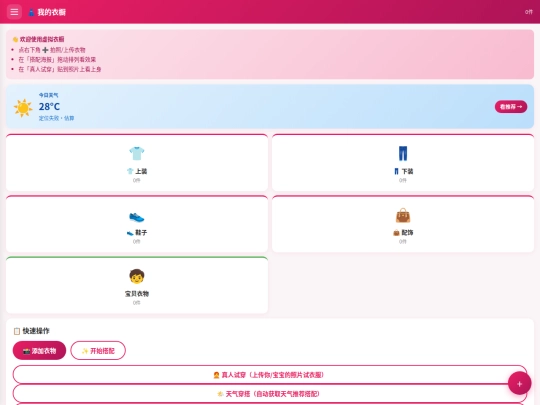The width and height of the screenshot is (540, 405).
Task: Click the 看推荐 button
Action: coord(511,107)
